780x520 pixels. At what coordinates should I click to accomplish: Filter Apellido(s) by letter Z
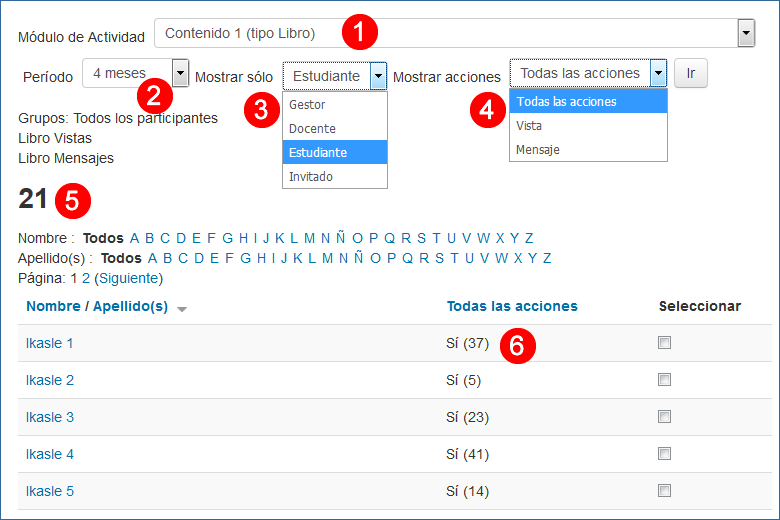click(547, 258)
